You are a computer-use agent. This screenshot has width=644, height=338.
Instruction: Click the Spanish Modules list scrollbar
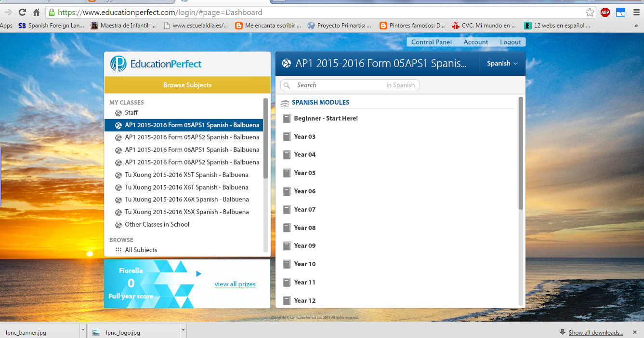pyautogui.click(x=521, y=153)
